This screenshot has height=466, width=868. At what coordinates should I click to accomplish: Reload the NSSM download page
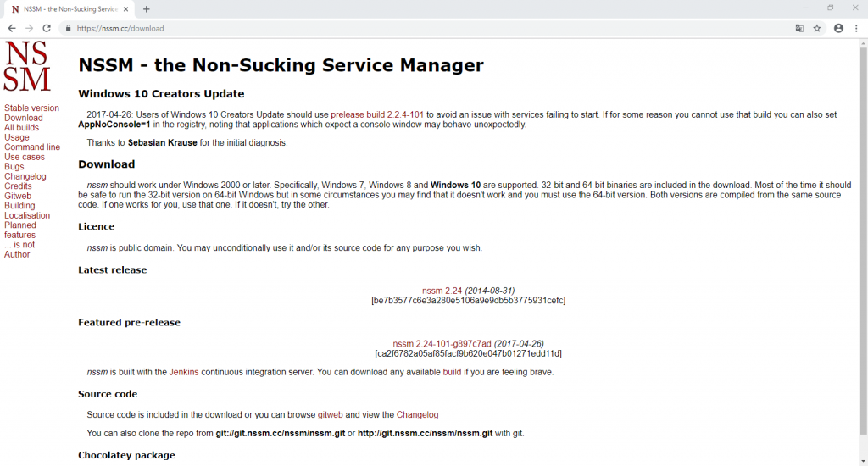(47, 28)
